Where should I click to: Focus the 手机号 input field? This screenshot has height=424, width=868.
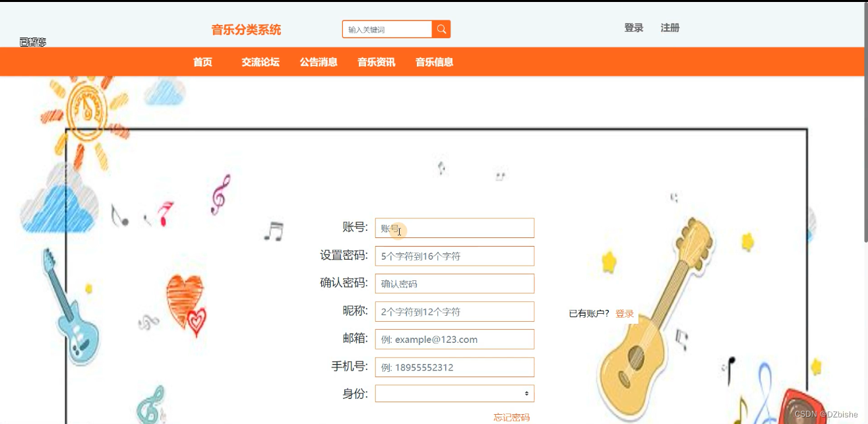454,367
